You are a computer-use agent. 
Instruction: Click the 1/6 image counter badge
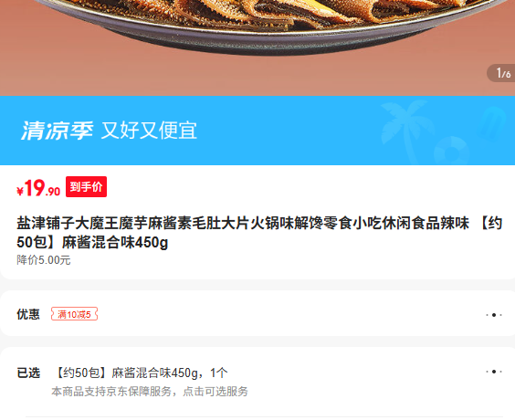[x=501, y=73]
